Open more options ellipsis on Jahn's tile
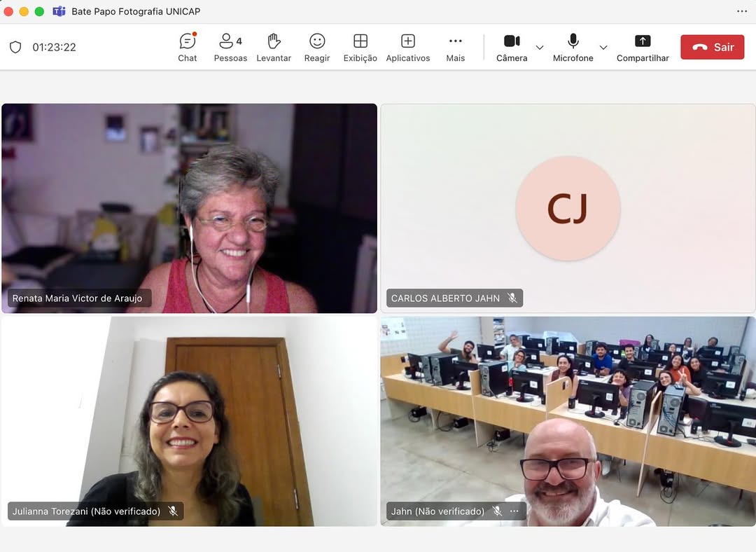The height and width of the screenshot is (552, 756). pyautogui.click(x=514, y=511)
